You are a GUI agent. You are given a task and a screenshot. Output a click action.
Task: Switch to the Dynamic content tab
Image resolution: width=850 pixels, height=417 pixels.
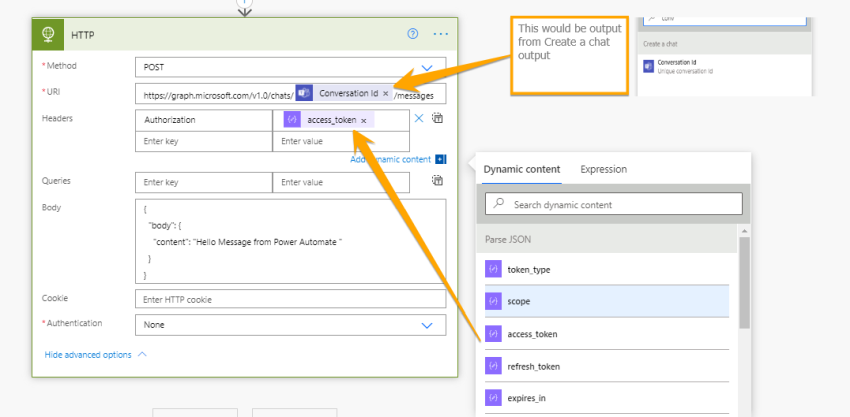521,169
